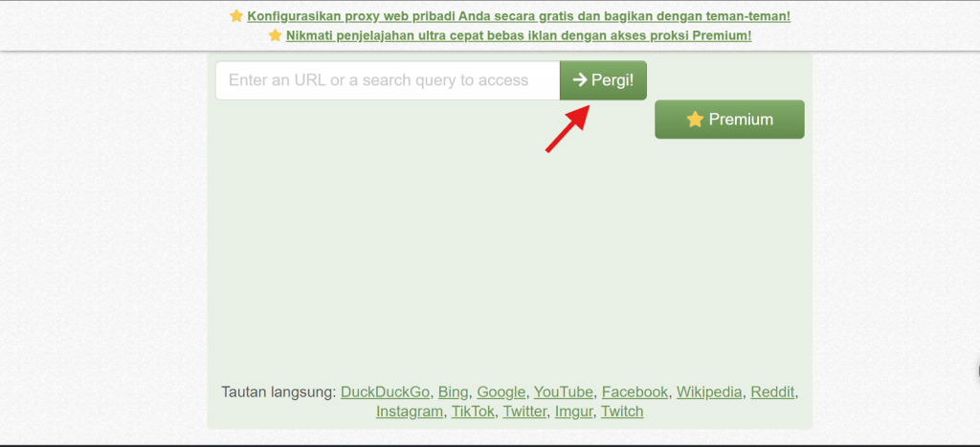Image resolution: width=980 pixels, height=447 pixels.
Task: Click the URL or search query input field
Action: [388, 80]
